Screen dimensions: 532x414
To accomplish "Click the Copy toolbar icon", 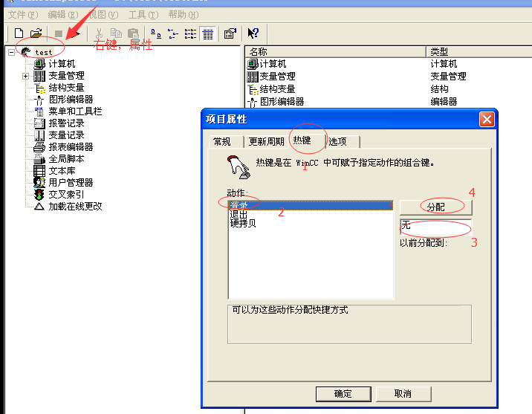I will pyautogui.click(x=116, y=33).
